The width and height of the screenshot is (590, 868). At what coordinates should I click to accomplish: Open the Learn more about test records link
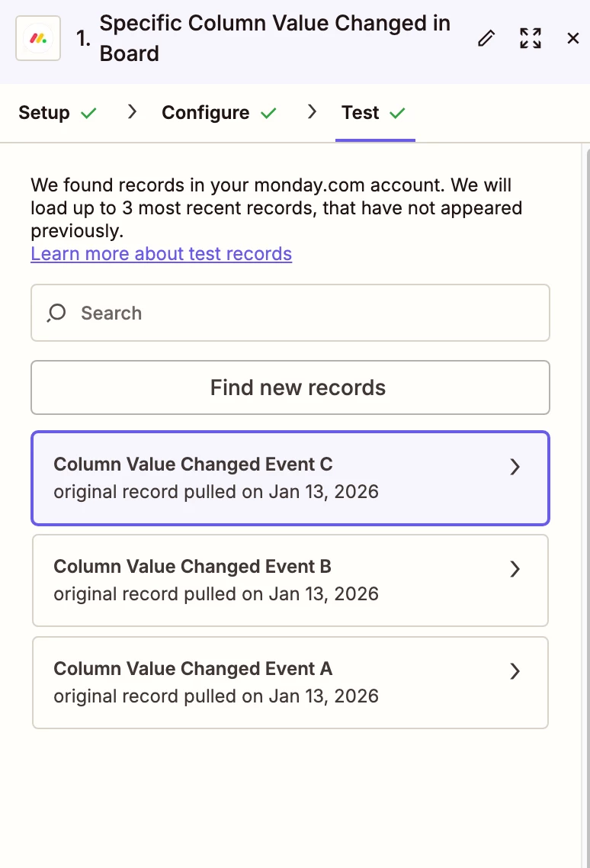[161, 253]
